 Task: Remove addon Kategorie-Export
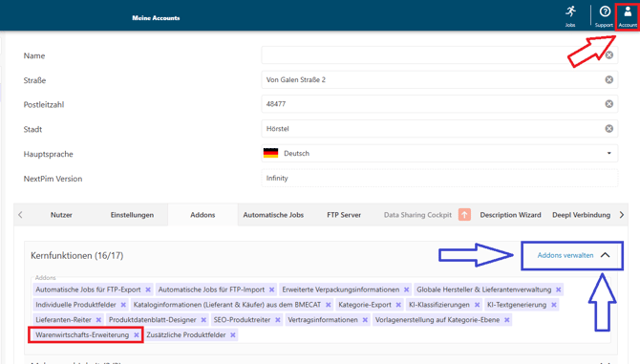click(398, 305)
